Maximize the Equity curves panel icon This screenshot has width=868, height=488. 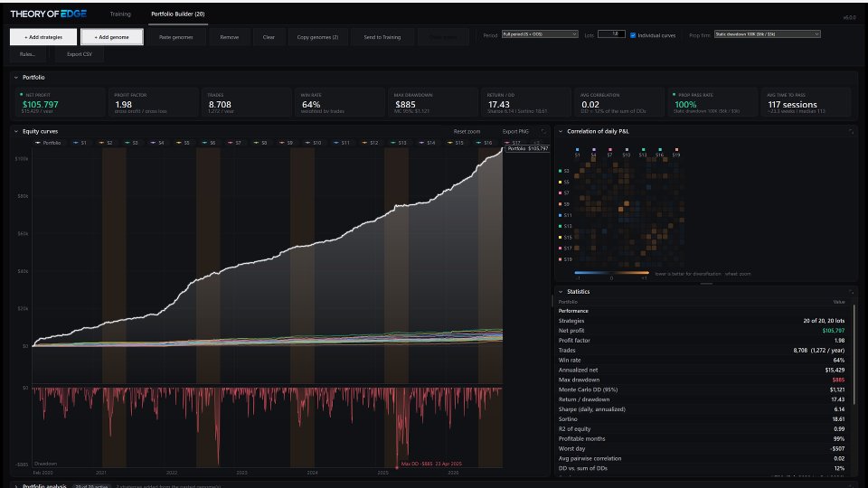(543, 132)
